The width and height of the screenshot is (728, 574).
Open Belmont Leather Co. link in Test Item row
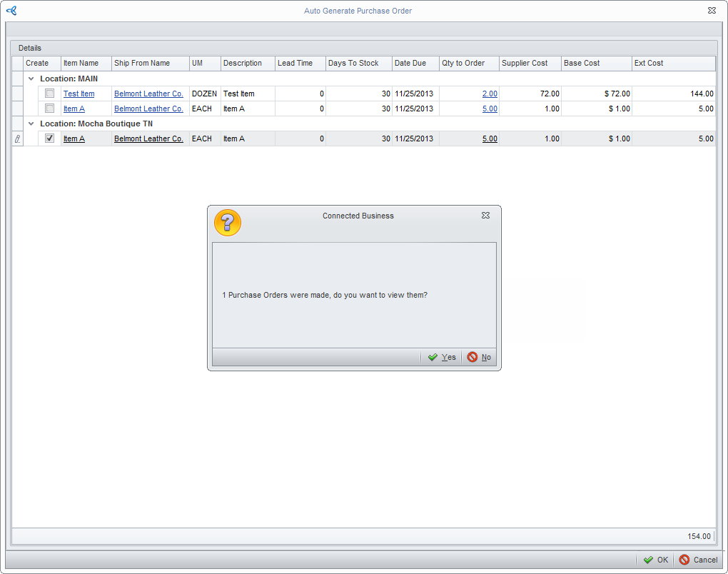point(148,94)
